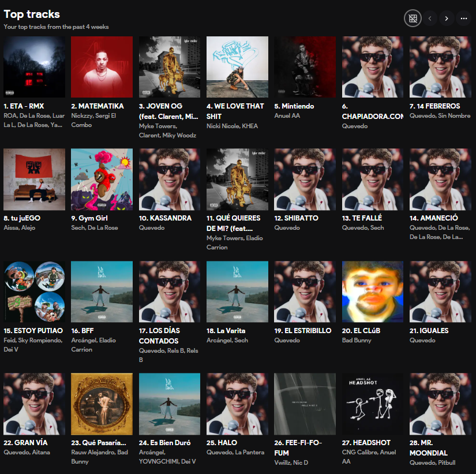Open 14 FEBREROS album cover
476x474 pixels.
[440, 67]
